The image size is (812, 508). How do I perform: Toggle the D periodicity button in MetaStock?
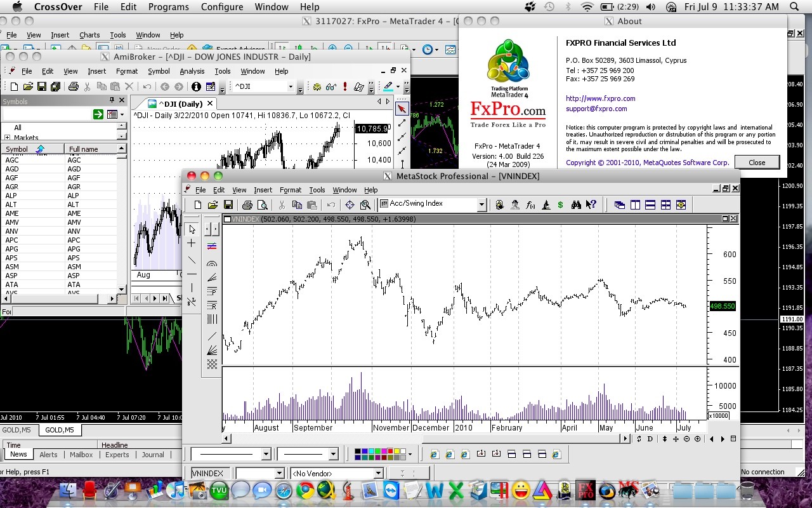pos(650,439)
